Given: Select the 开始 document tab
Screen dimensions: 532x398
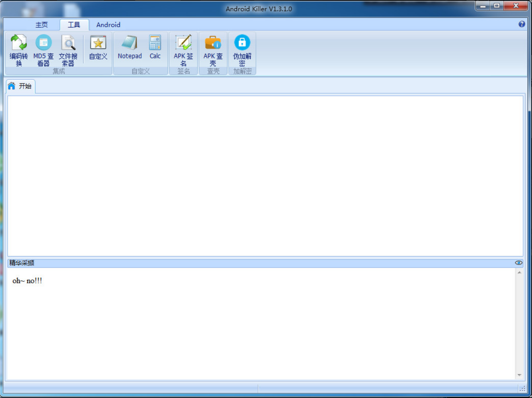Looking at the screenshot, I should [x=21, y=86].
